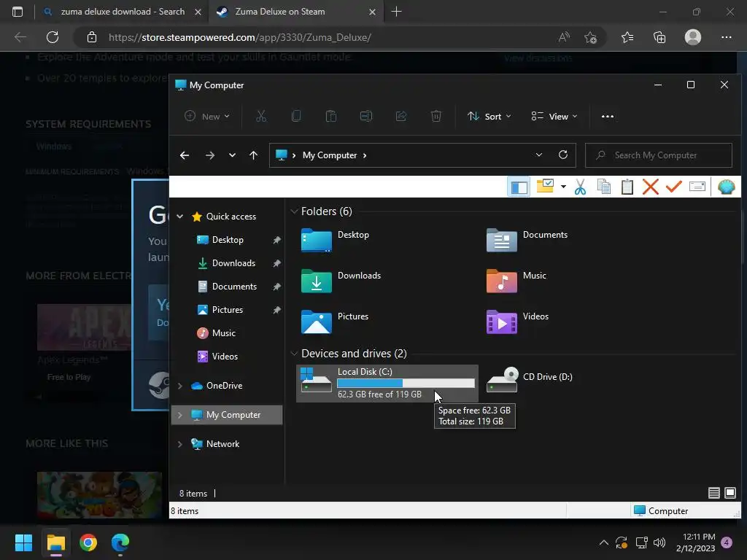Image resolution: width=747 pixels, height=560 pixels.
Task: Go up one level with the up arrow
Action: (x=253, y=155)
